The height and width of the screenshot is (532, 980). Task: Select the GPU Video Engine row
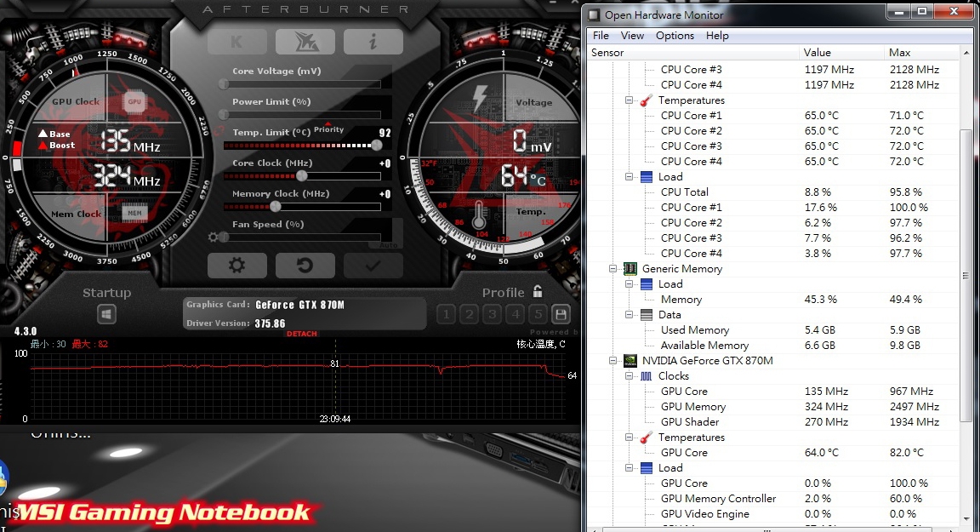[773, 514]
